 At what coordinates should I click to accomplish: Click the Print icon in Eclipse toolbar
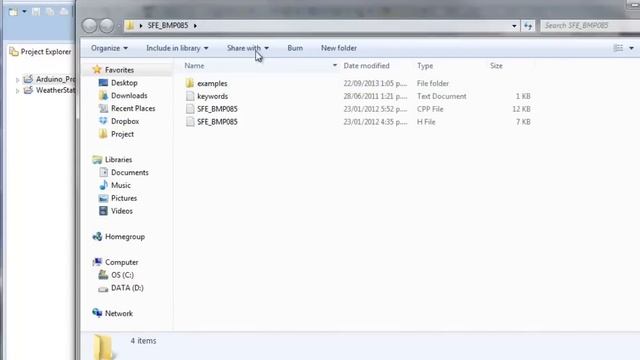click(64, 12)
